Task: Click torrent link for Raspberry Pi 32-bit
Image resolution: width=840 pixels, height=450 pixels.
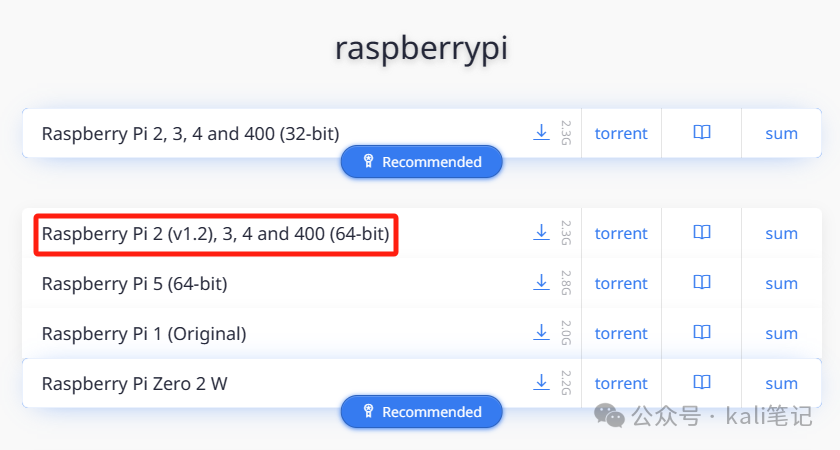Action: pos(621,133)
